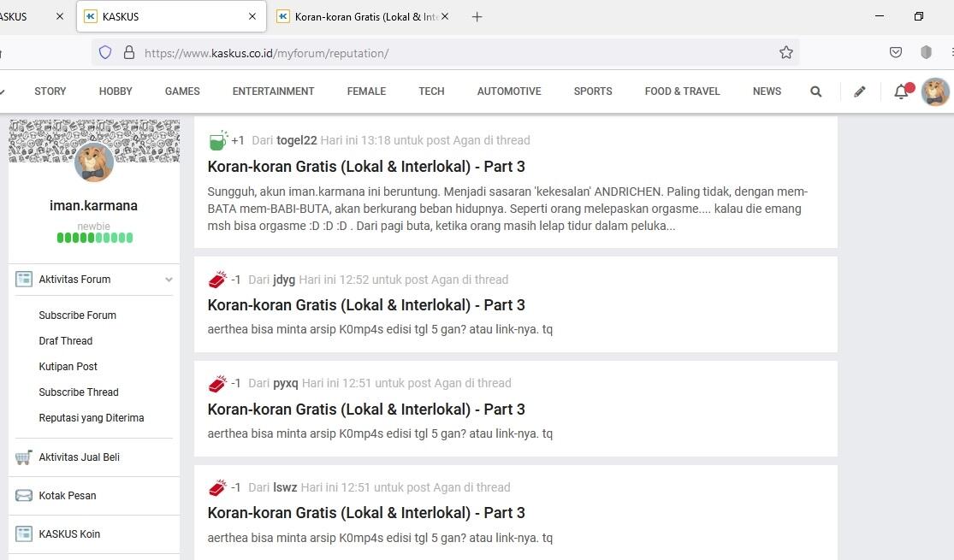Click the pencil create-post icon

point(860,91)
